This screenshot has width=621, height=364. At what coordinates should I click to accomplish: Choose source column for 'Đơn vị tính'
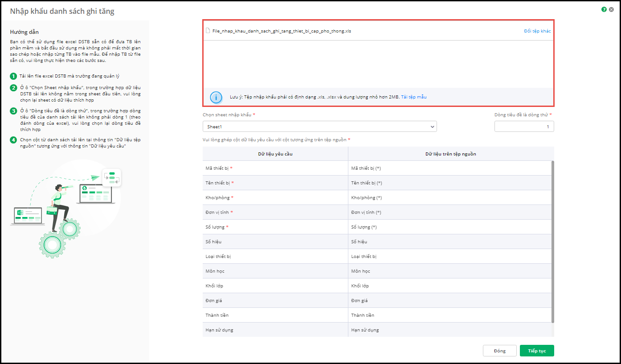coord(449,213)
